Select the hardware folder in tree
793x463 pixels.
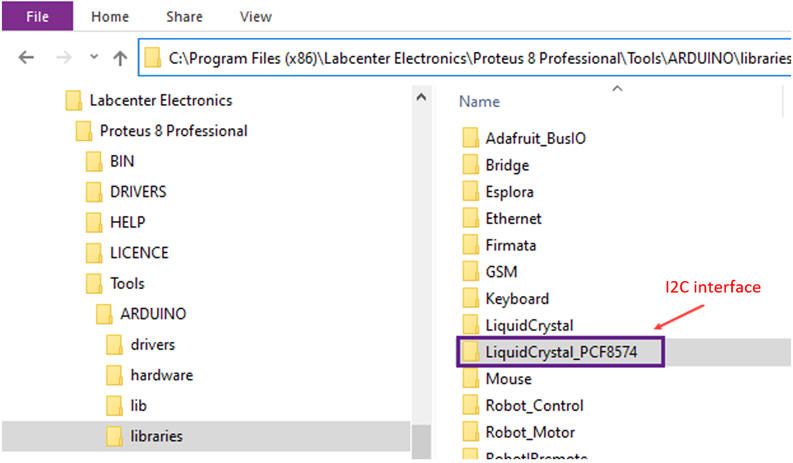[x=161, y=375]
